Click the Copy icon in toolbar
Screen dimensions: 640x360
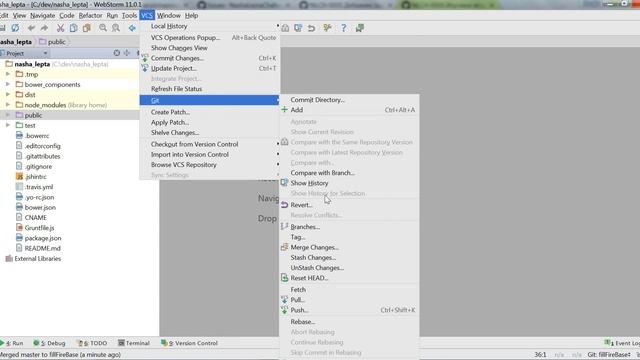coord(73,28)
